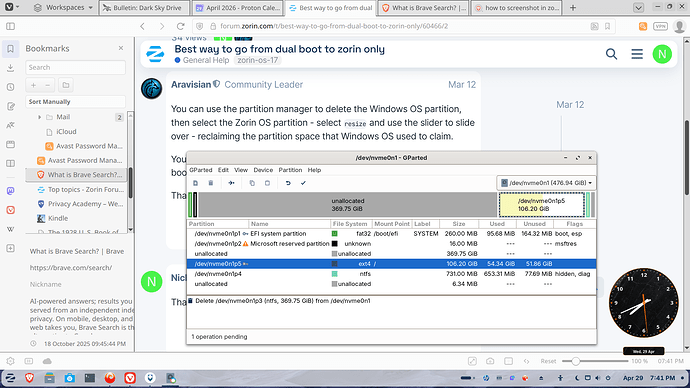
Task: Open the Notes panel in sidebar
Action: click(11, 106)
